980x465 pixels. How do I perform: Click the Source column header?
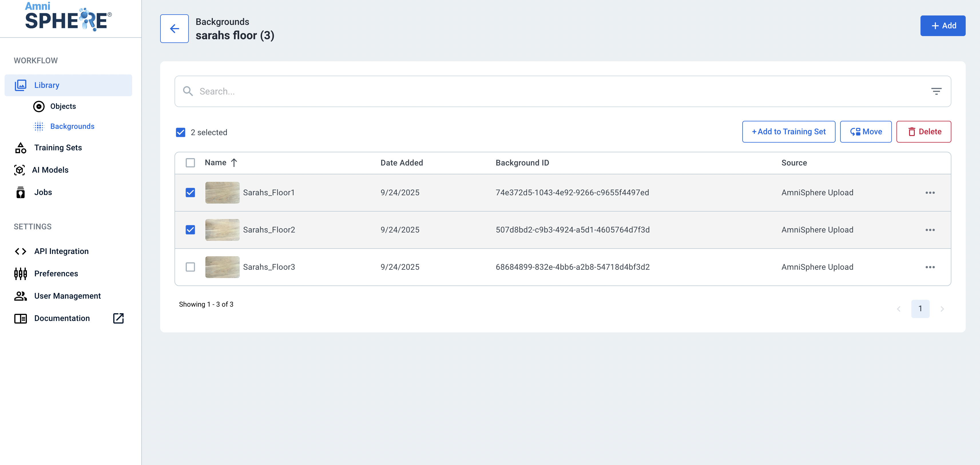point(794,163)
